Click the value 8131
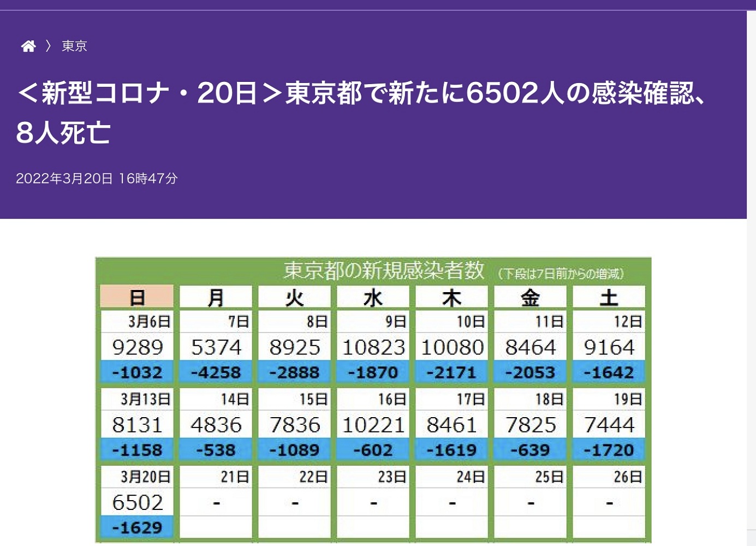756x546 pixels. coord(137,425)
